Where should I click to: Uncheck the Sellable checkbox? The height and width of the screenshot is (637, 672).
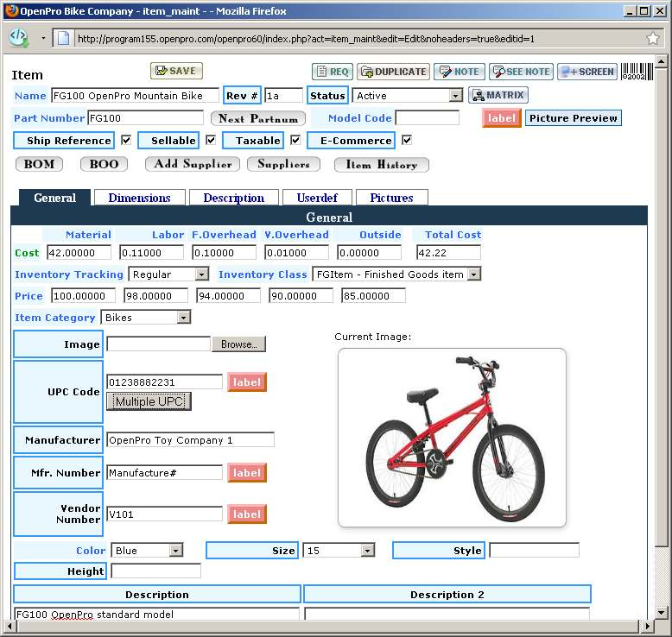[211, 140]
